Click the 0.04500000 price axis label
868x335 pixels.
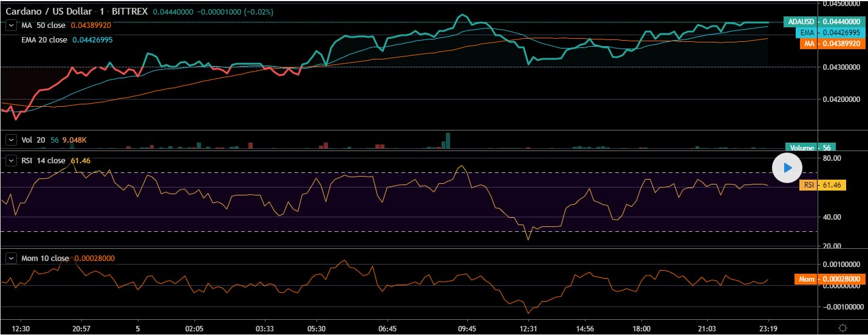(841, 4)
